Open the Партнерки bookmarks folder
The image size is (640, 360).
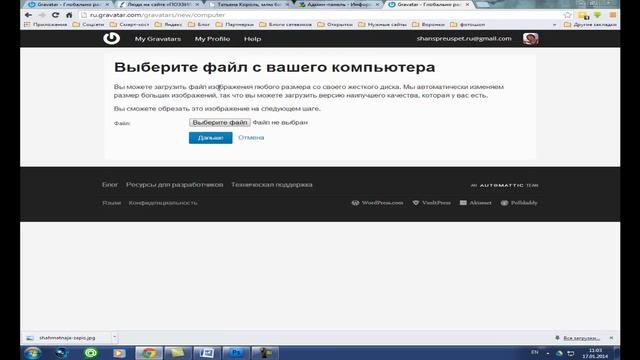point(235,24)
